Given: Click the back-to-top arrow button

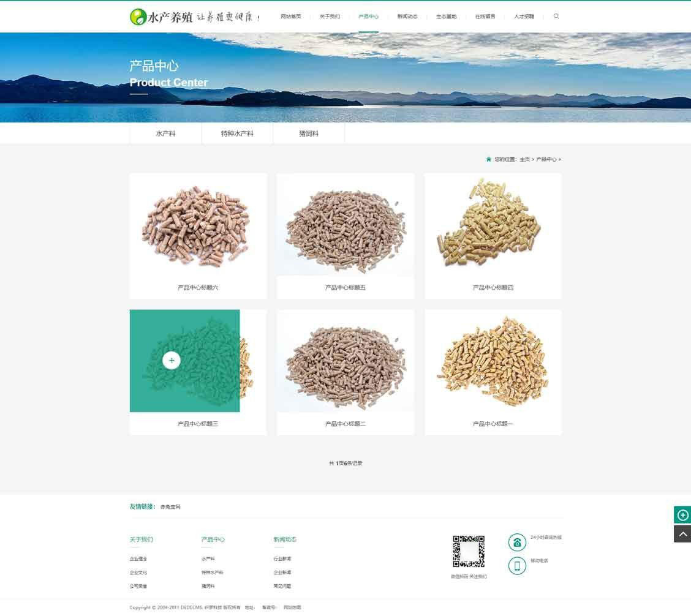Looking at the screenshot, I should pos(682,534).
